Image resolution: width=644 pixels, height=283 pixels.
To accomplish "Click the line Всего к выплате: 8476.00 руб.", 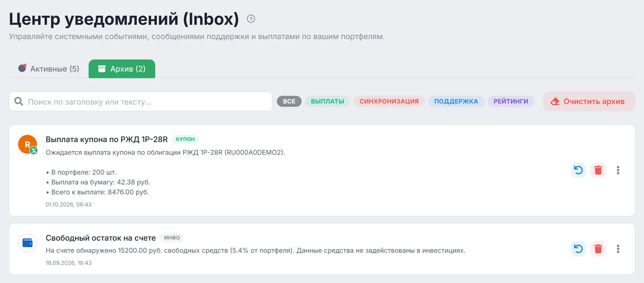I will coord(97,192).
